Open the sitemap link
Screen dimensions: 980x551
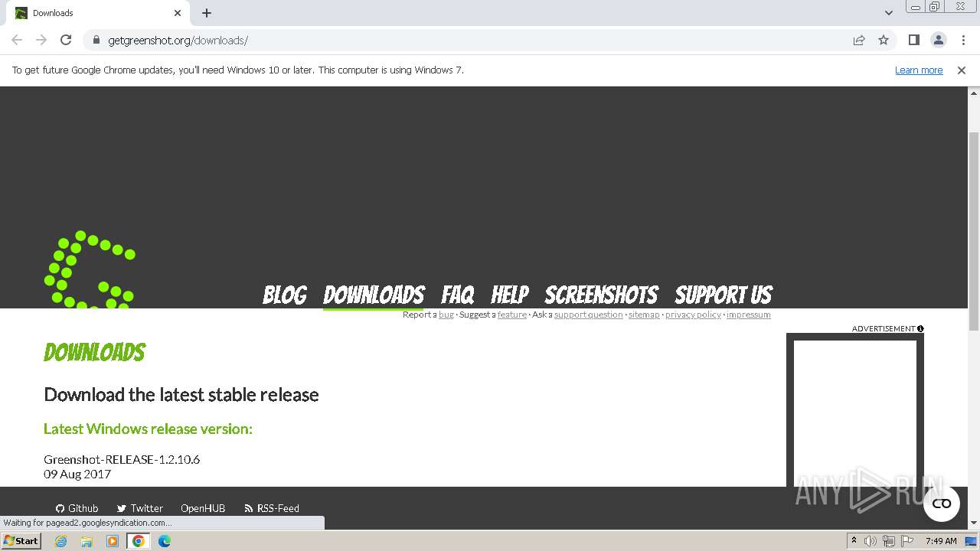point(644,315)
